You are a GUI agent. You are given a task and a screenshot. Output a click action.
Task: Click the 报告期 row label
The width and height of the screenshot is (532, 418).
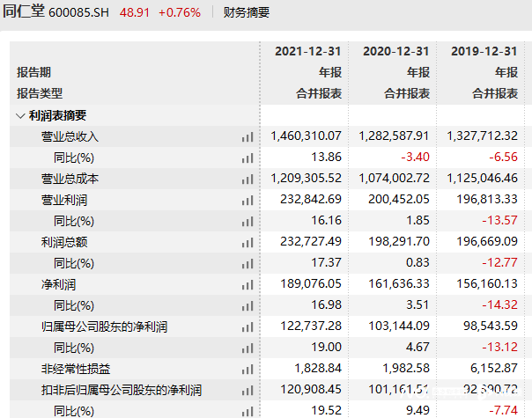34,72
